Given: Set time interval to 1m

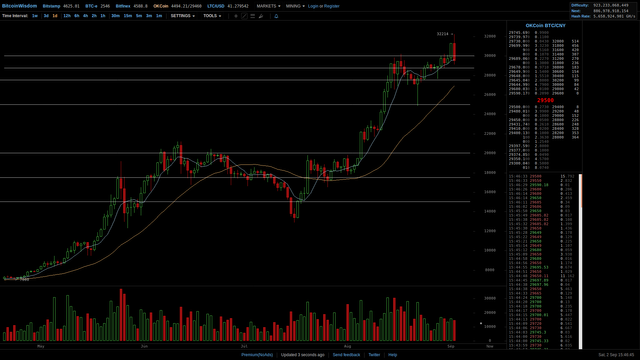Looking at the screenshot, I should click(x=159, y=16).
